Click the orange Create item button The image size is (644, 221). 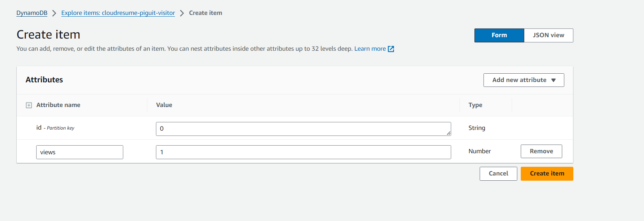click(547, 174)
